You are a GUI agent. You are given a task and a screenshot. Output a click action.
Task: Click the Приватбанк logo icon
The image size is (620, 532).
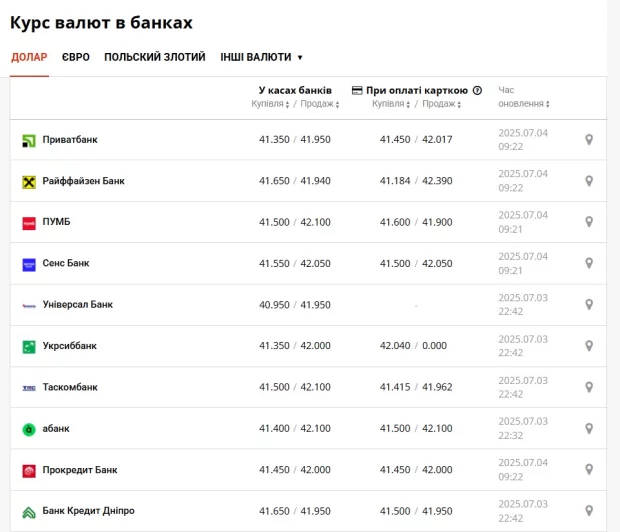pyautogui.click(x=29, y=140)
